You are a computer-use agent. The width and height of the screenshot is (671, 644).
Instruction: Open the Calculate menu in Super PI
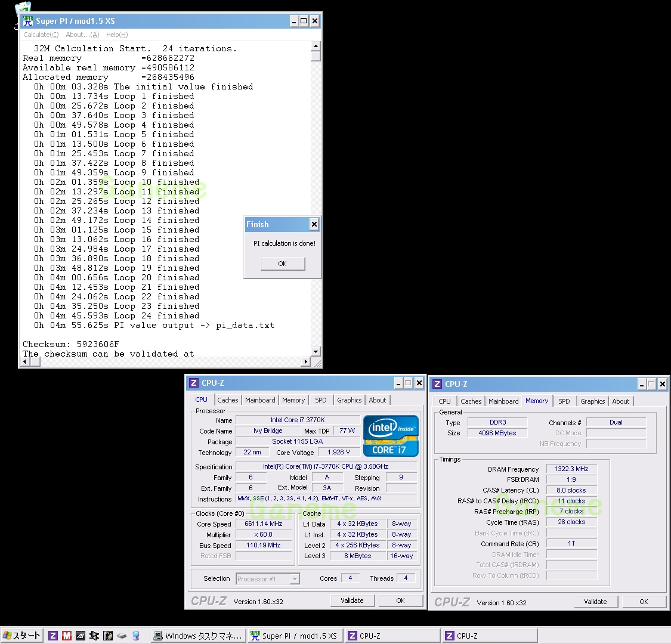click(x=41, y=35)
